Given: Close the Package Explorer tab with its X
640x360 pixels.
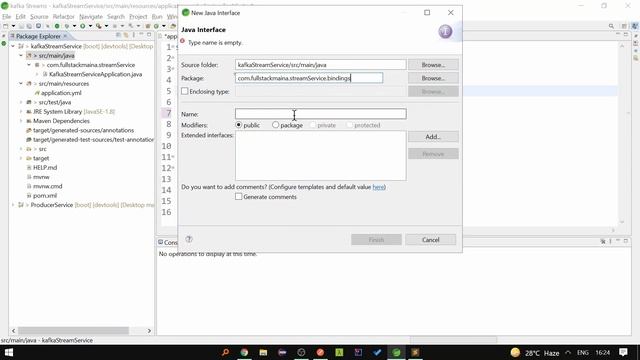Looking at the screenshot, I should click(65, 36).
